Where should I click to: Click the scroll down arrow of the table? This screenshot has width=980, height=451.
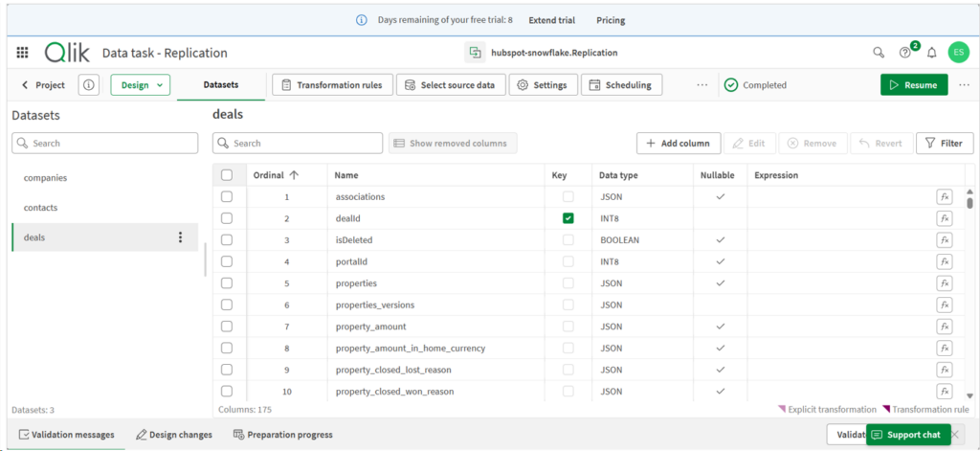(969, 395)
